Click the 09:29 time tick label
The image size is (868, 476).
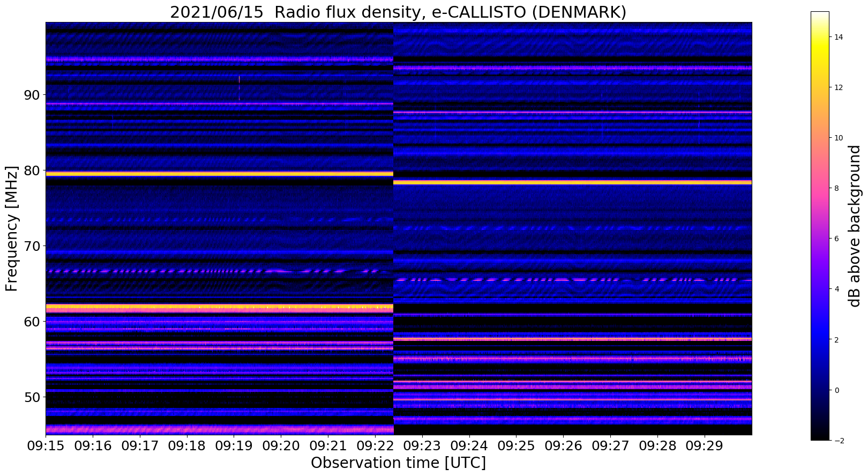pos(705,445)
